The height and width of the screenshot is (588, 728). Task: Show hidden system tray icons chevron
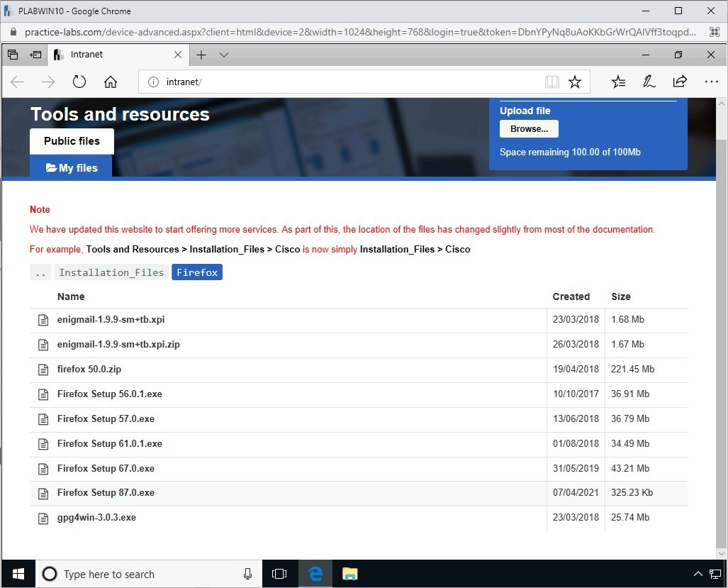tap(698, 574)
